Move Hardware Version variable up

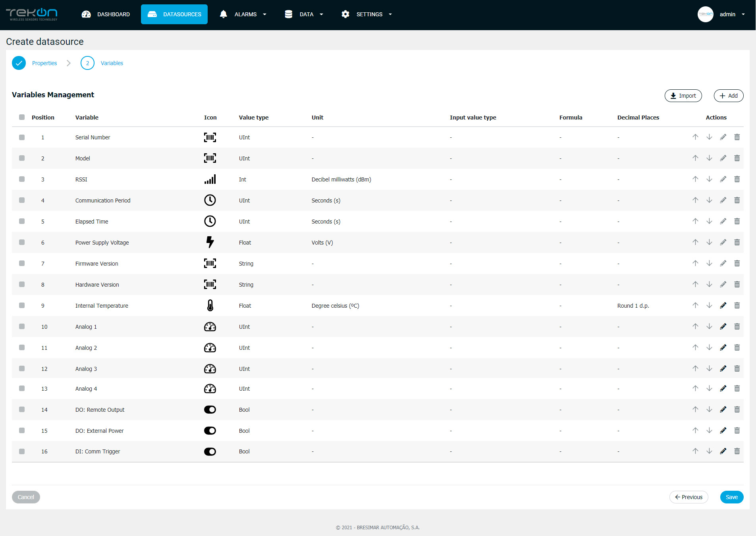click(695, 284)
